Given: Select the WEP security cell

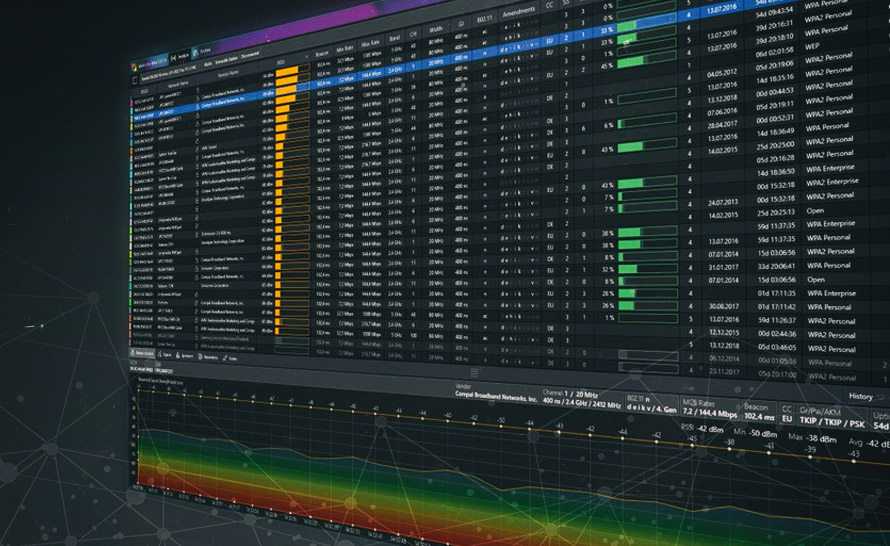Looking at the screenshot, I should (812, 46).
